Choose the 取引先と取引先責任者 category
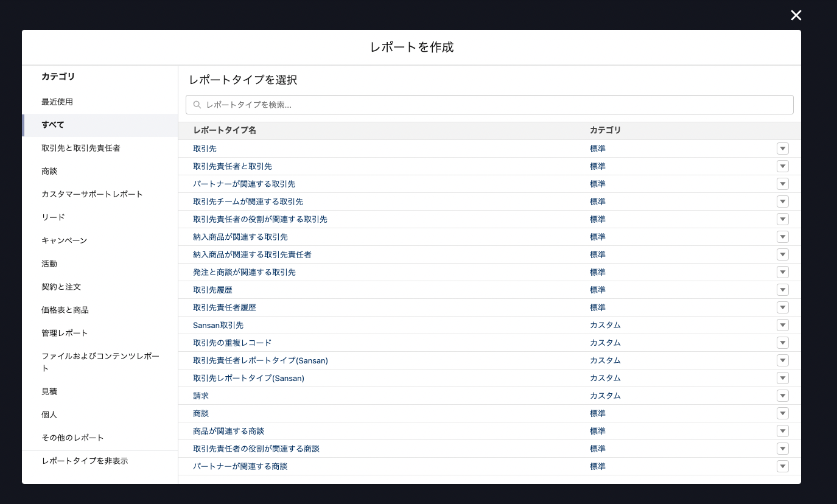This screenshot has width=837, height=504. coord(100,148)
